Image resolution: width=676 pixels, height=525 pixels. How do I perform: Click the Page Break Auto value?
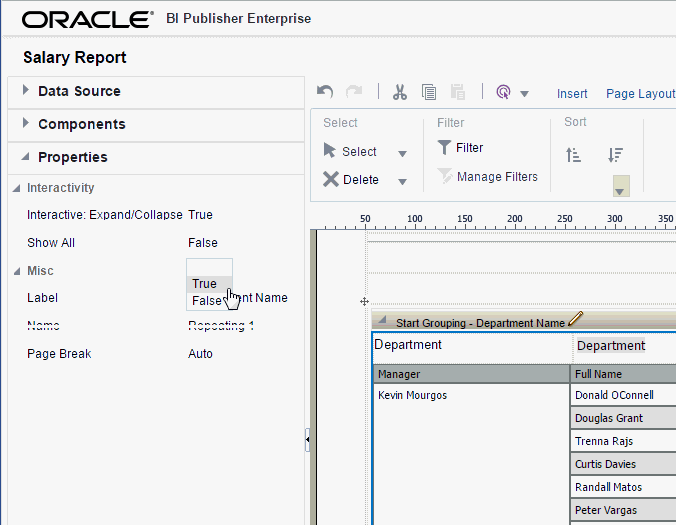(x=200, y=354)
